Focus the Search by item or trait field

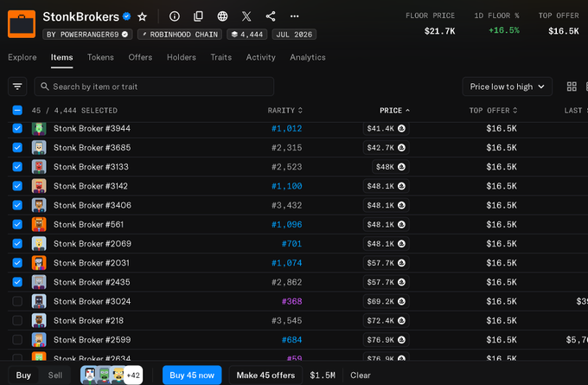click(x=154, y=87)
